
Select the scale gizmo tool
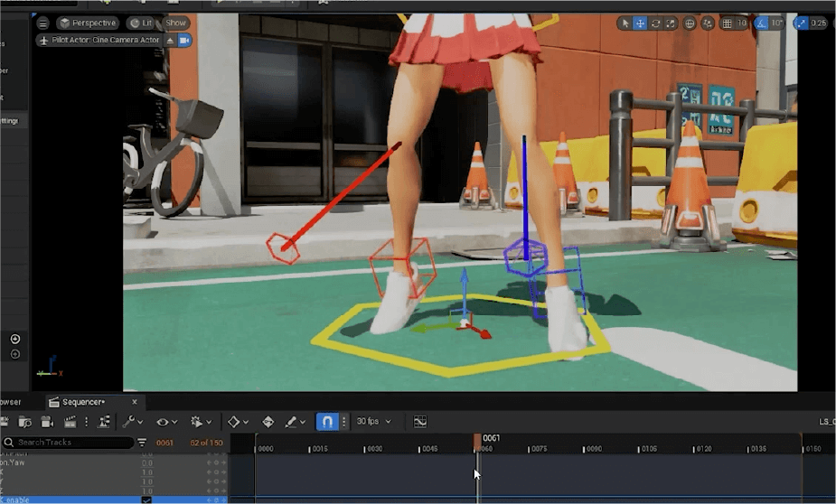670,23
